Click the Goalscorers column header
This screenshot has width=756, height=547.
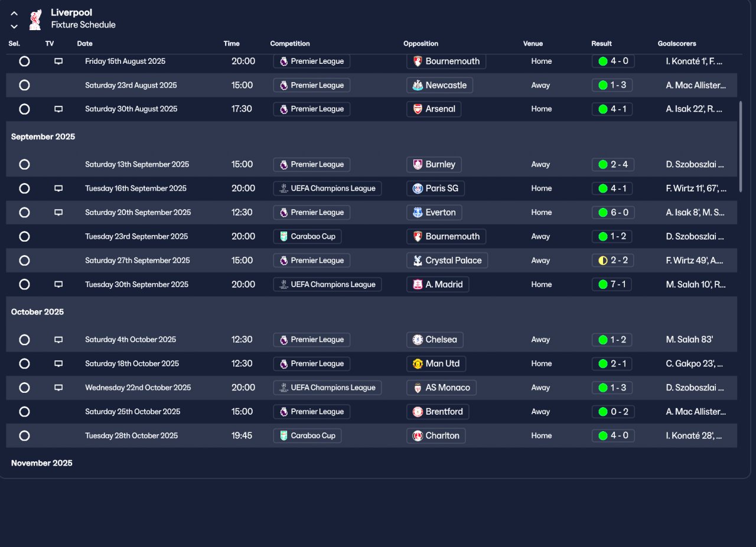click(677, 44)
